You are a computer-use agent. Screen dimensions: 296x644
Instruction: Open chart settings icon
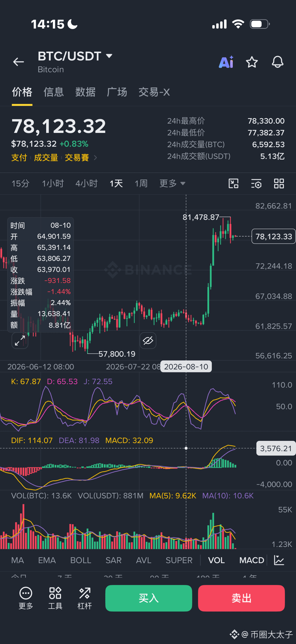(x=256, y=184)
